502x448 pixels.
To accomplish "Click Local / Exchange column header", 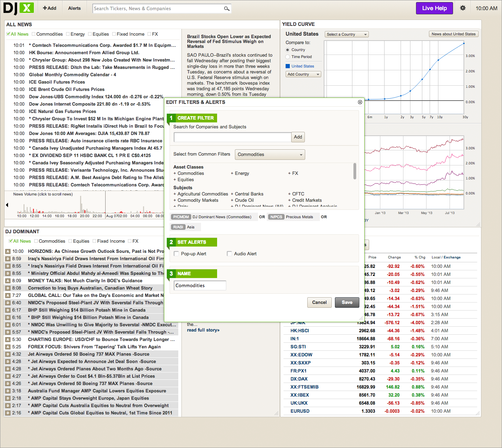I will tap(446, 257).
